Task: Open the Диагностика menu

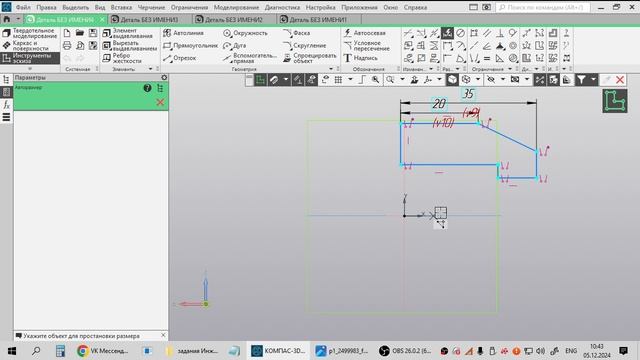Action: 282,7
